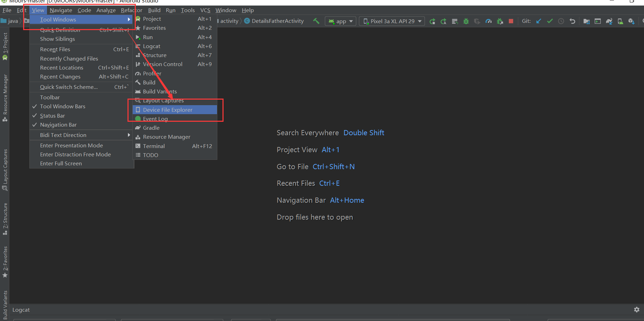This screenshot has height=321, width=644.
Task: Open the Resource Manager sidebar tab
Action: click(x=5, y=98)
